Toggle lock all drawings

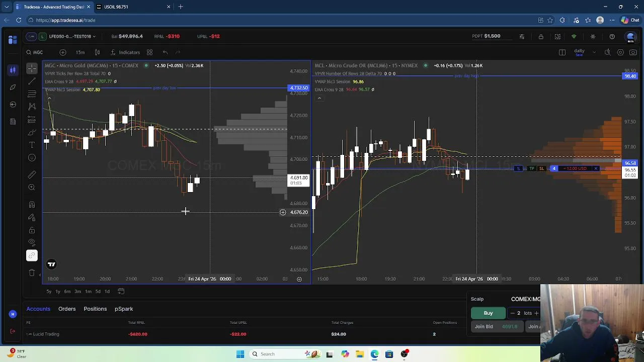(x=32, y=230)
